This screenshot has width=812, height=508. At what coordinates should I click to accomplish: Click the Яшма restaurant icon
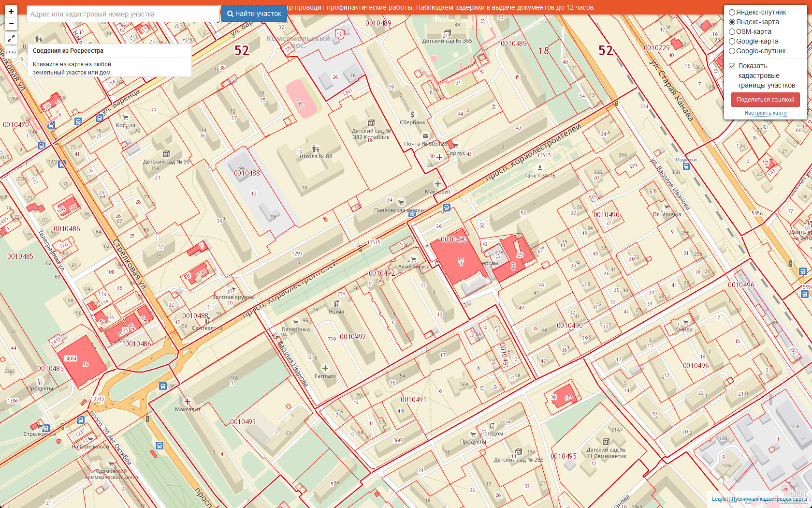(336, 304)
